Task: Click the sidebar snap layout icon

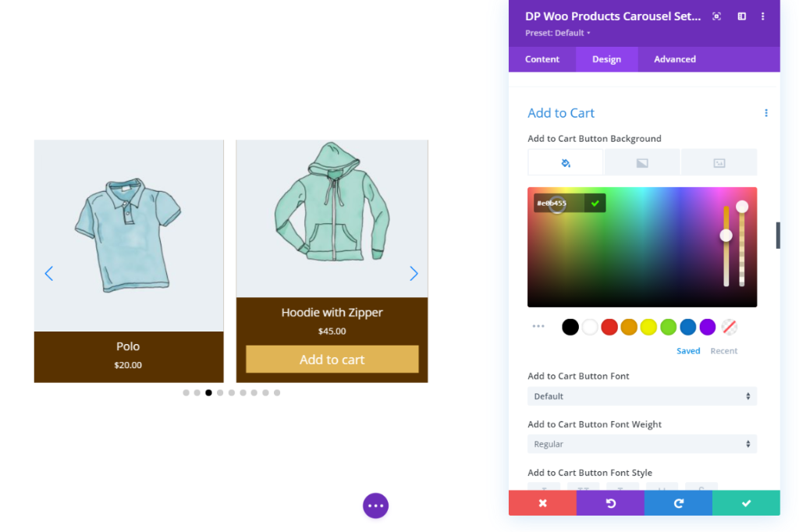Action: point(742,16)
